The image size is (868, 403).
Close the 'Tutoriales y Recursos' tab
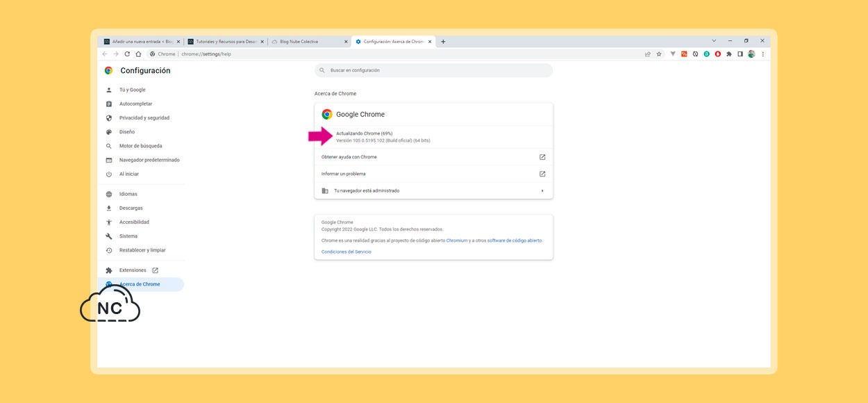click(262, 42)
